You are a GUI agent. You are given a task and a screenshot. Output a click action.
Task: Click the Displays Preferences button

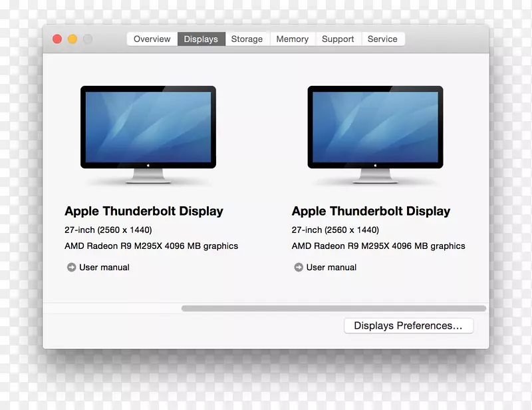(408, 325)
